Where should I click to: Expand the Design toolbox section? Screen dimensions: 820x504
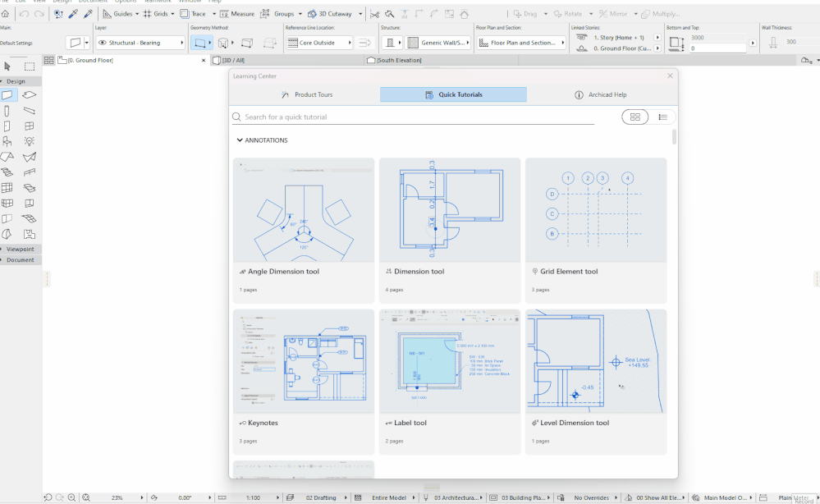click(x=20, y=81)
